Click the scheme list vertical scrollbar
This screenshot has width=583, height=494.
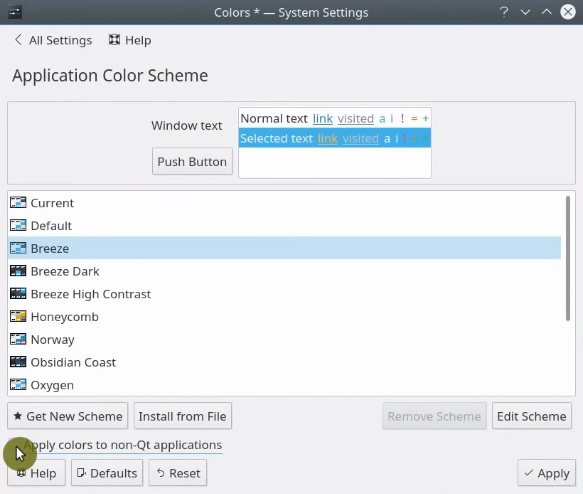pos(568,258)
